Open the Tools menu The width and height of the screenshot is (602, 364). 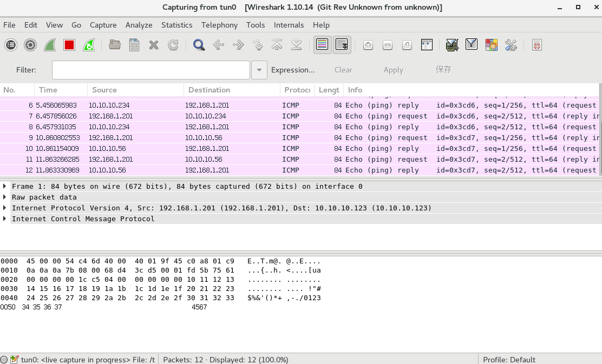pyautogui.click(x=256, y=25)
